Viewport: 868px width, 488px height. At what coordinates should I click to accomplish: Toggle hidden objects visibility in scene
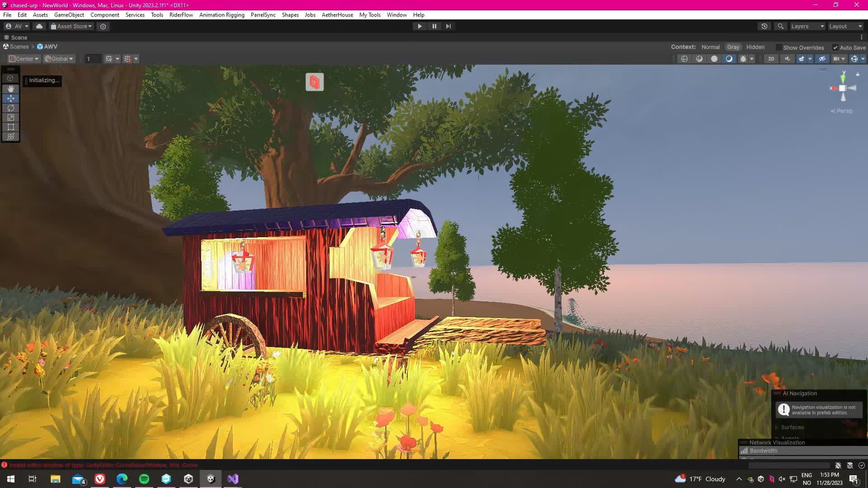[x=822, y=59]
